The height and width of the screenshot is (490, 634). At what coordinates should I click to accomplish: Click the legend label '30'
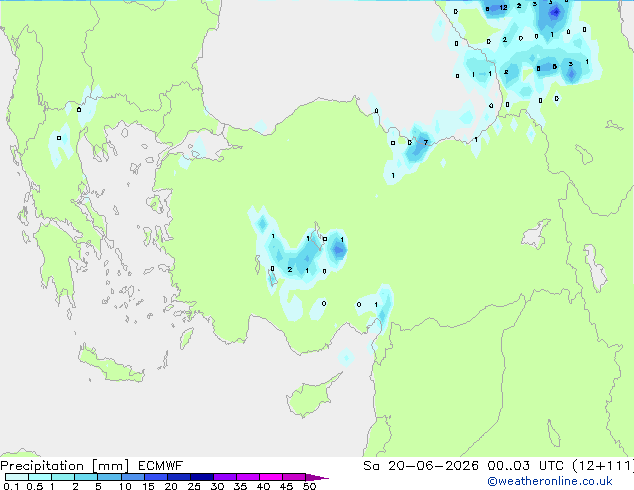point(217,486)
